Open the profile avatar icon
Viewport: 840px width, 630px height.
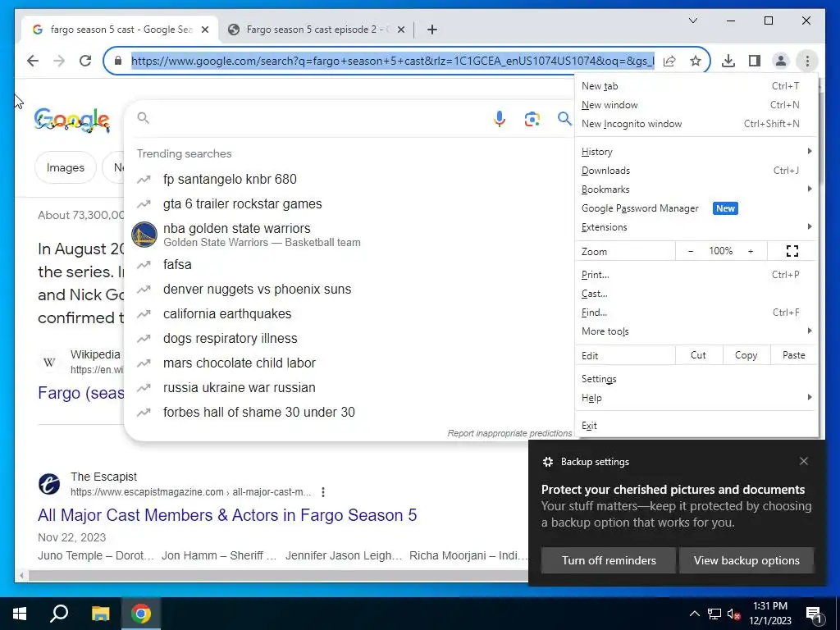click(781, 61)
